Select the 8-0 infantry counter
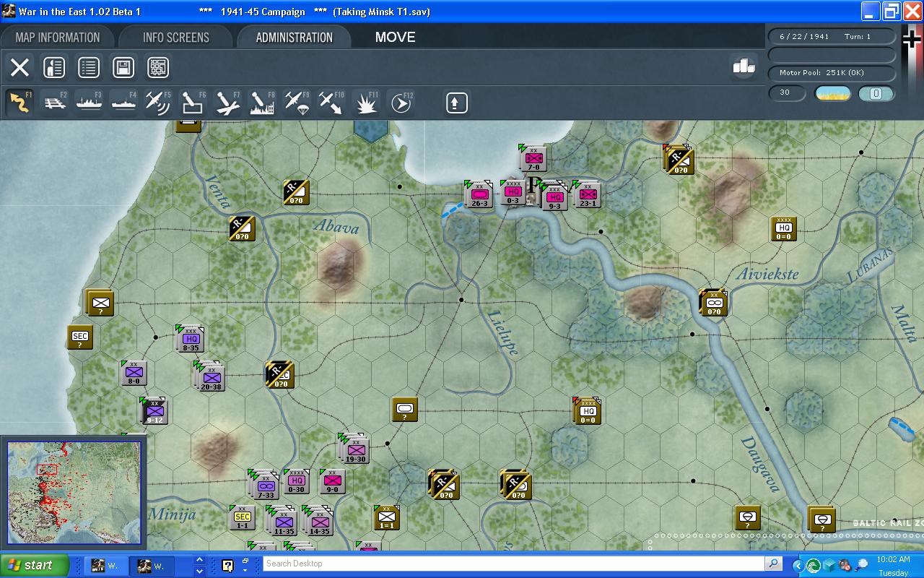 pos(134,373)
